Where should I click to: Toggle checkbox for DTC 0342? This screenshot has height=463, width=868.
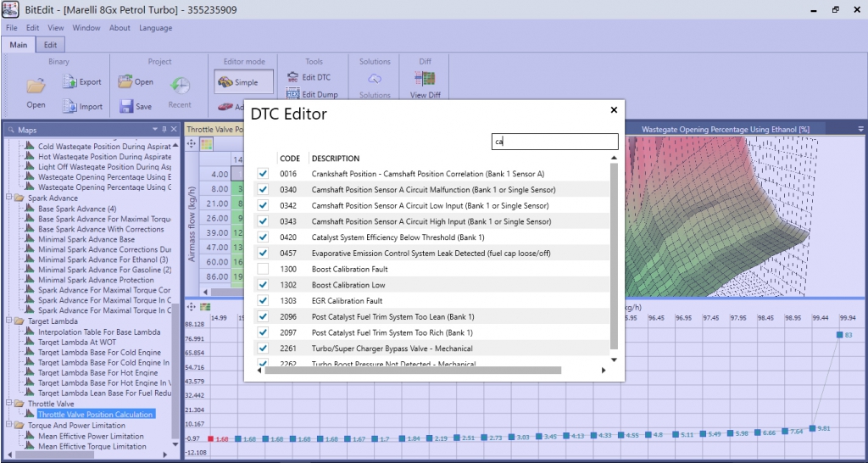click(263, 205)
